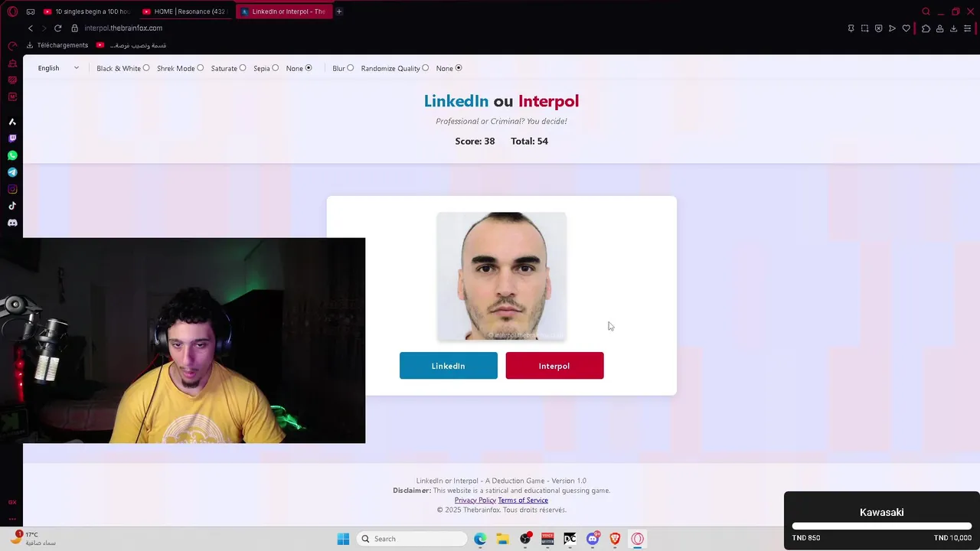
Task: Search open tabs with magnifier icon
Action: click(926, 11)
